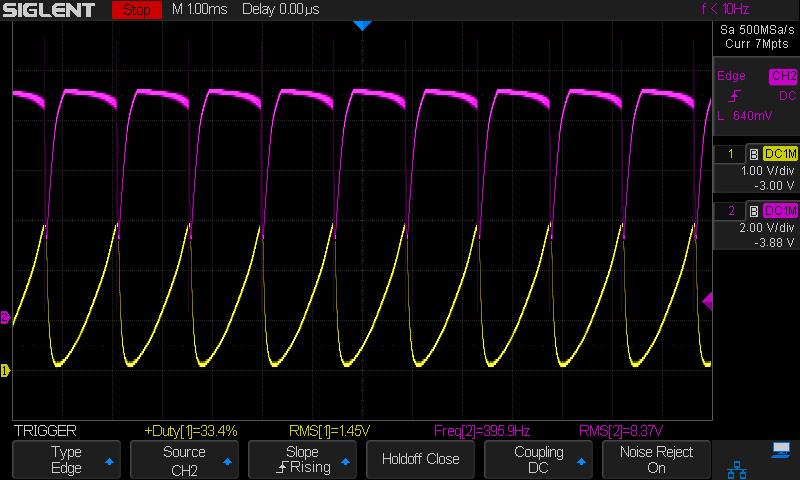Click the +Duty[1]=33.4% measurement
The height and width of the screenshot is (480, 800).
[191, 431]
